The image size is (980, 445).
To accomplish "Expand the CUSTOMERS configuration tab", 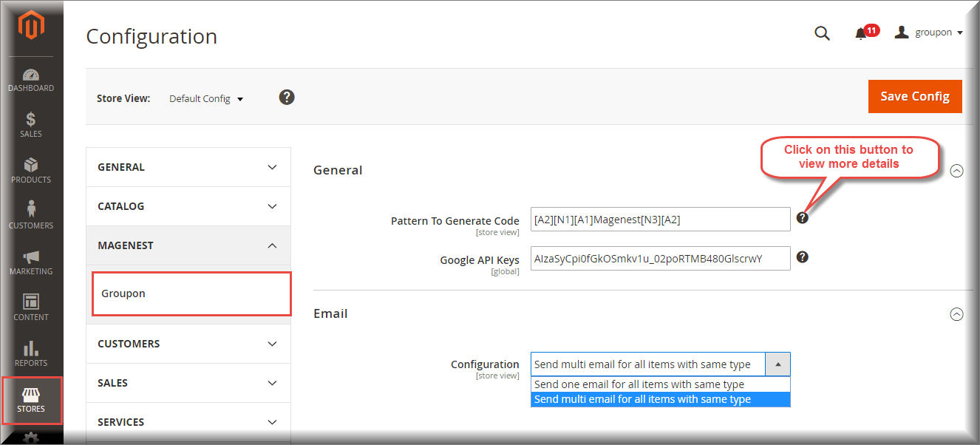I will [188, 344].
